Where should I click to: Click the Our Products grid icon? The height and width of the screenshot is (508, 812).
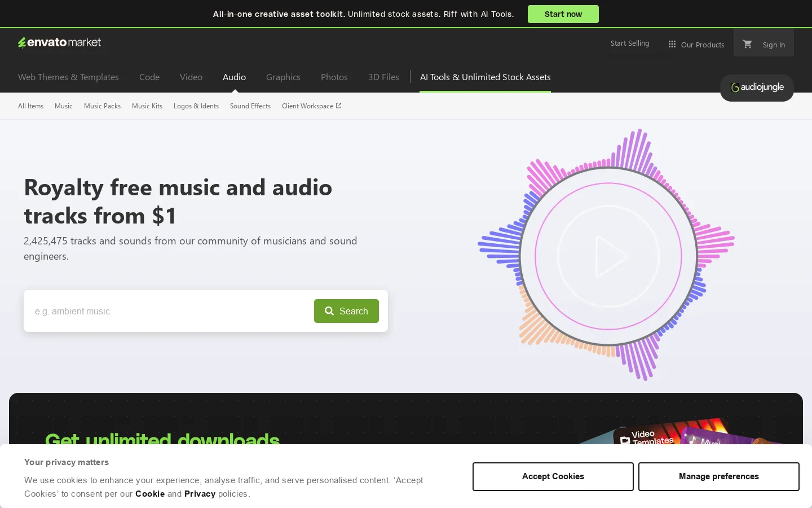672,44
